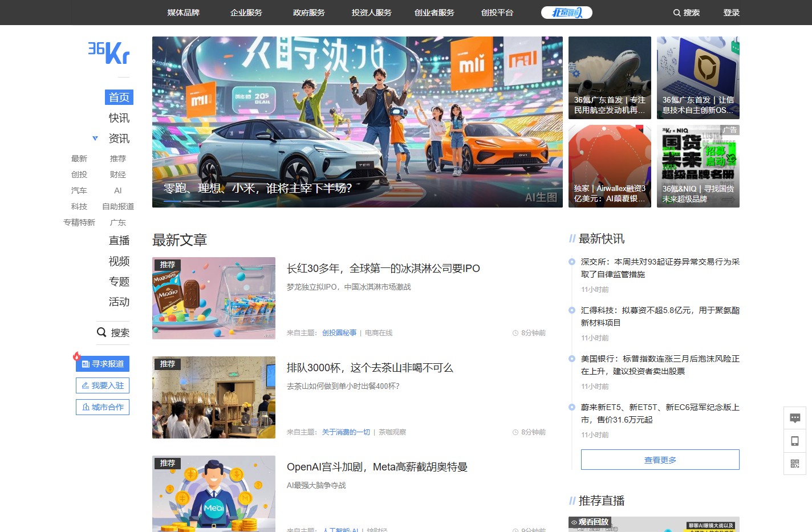The image size is (812, 532).
Task: Open the mobile app phone icon
Action: click(795, 441)
